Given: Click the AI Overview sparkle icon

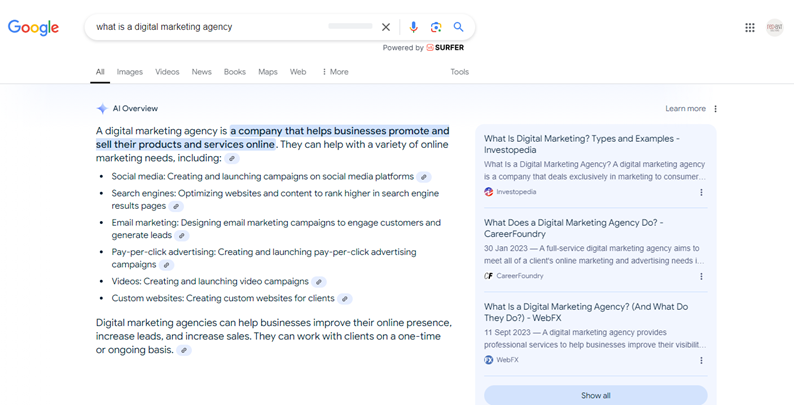Looking at the screenshot, I should [x=102, y=108].
